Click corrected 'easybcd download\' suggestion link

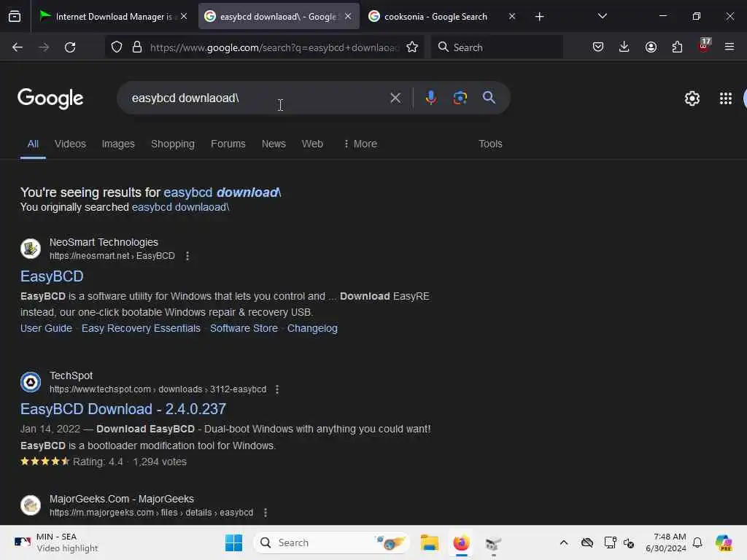click(x=222, y=192)
